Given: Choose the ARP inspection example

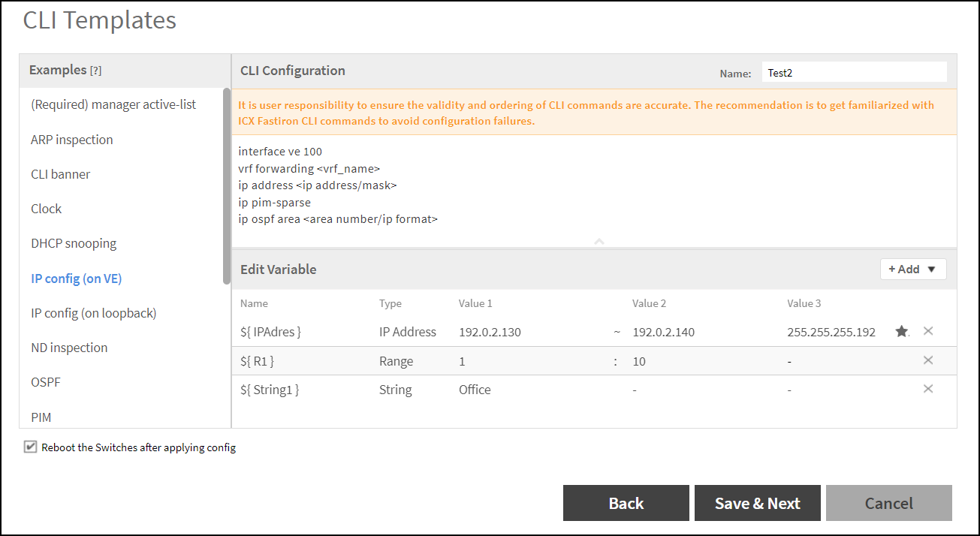Looking at the screenshot, I should tap(72, 140).
